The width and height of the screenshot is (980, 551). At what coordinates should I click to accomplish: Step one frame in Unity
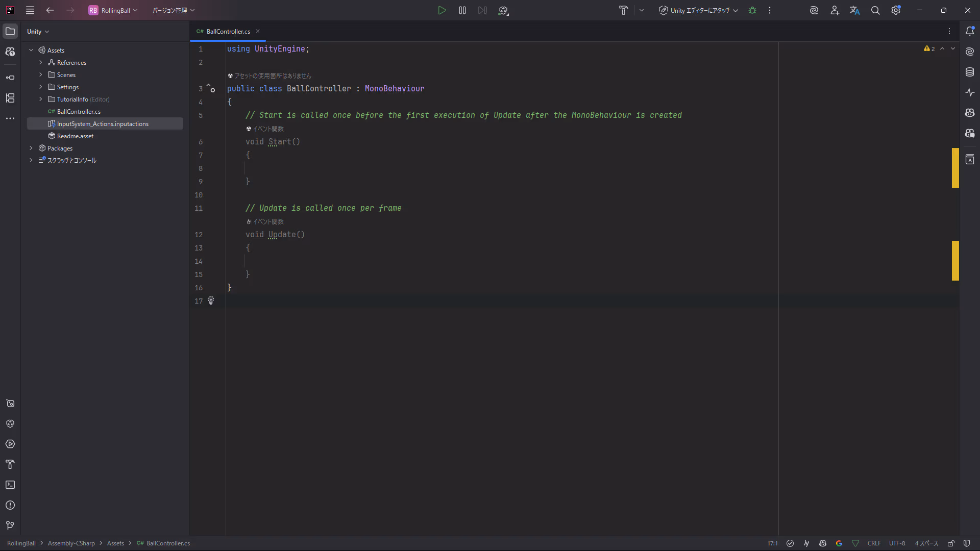tap(482, 10)
